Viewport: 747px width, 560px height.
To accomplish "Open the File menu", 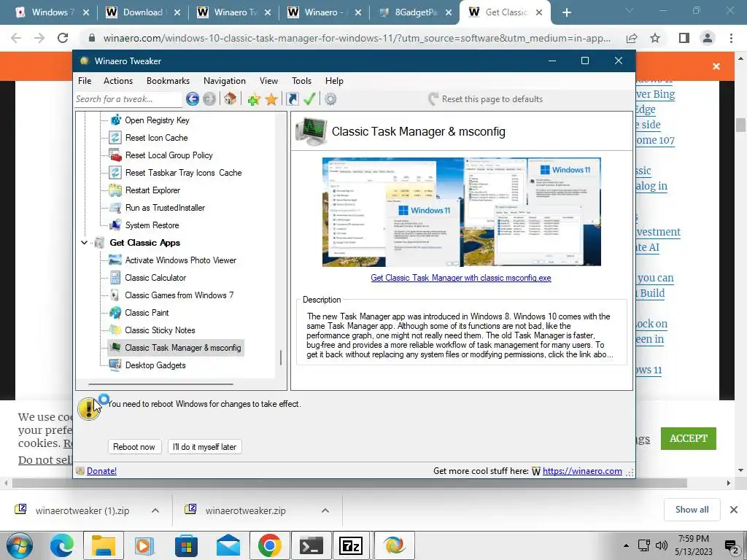I will point(85,81).
